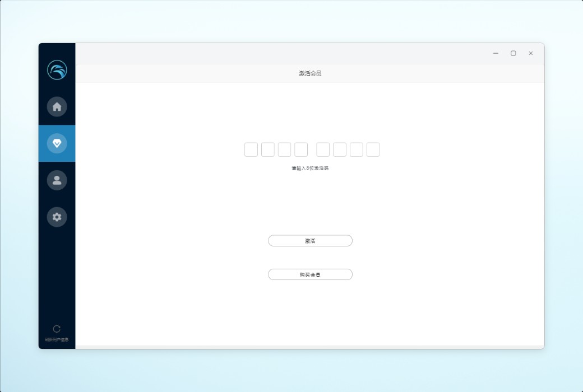Screen dimensions: 583x392
Task: Maximize the application window
Action: (x=513, y=54)
